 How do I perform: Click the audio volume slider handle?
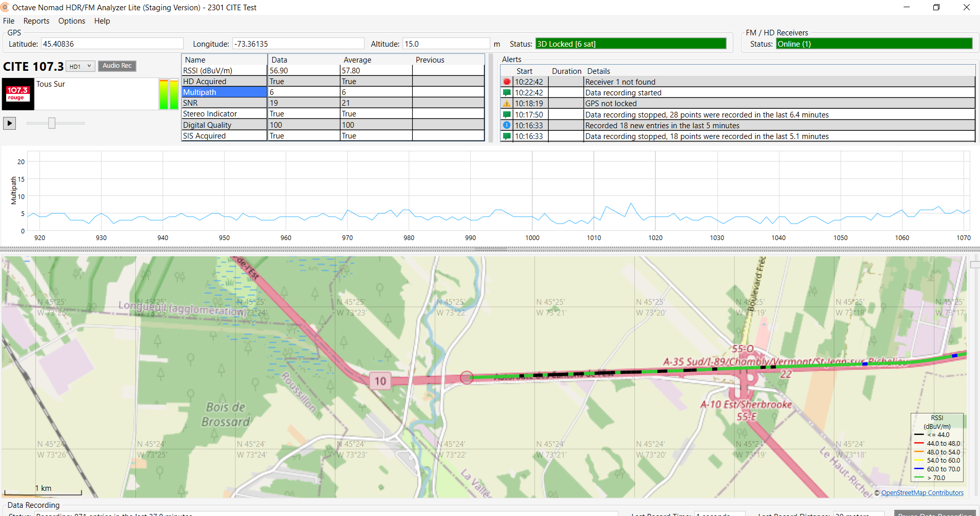point(52,123)
